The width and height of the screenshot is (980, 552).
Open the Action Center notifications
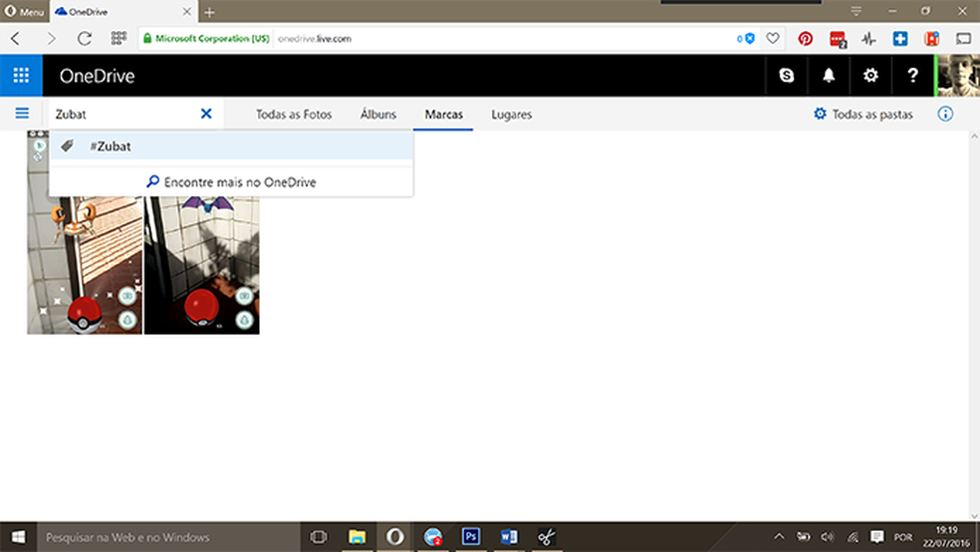pyautogui.click(x=876, y=537)
